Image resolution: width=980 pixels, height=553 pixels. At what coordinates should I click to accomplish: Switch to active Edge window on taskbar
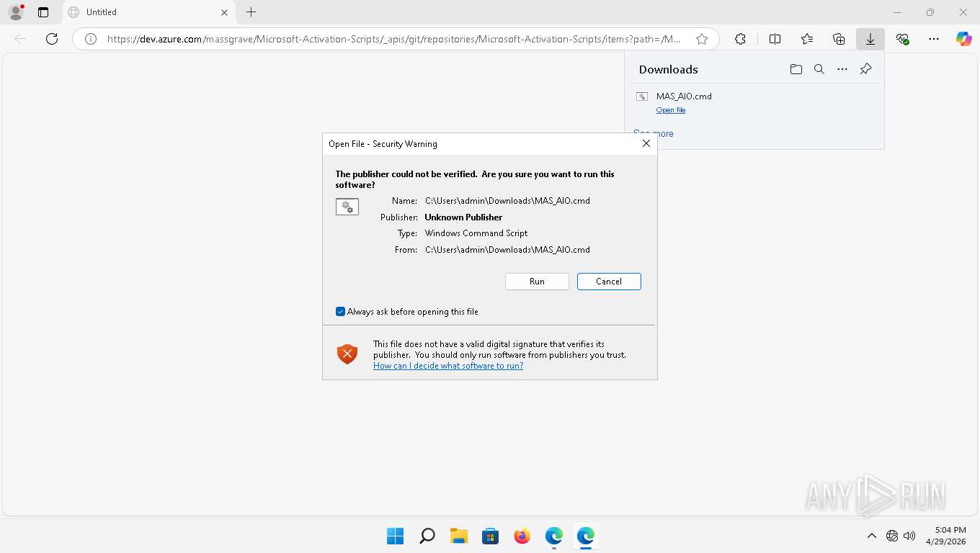pyautogui.click(x=585, y=536)
